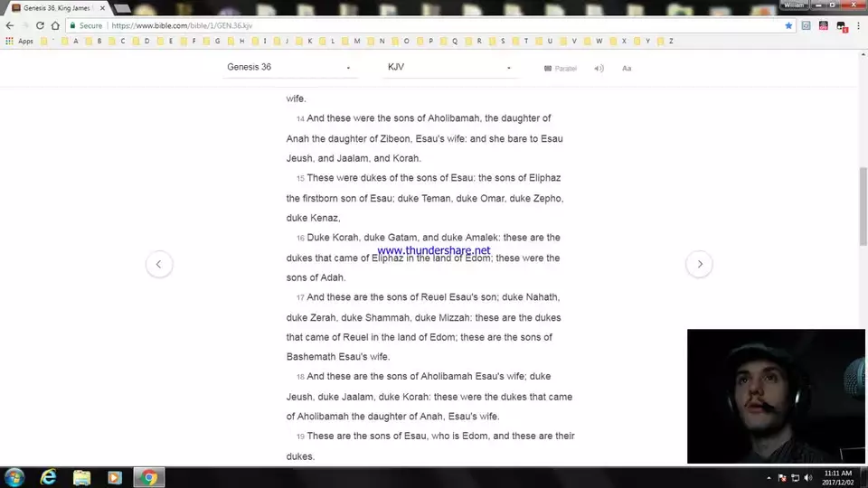Open the KJV version dropdown

(449, 68)
